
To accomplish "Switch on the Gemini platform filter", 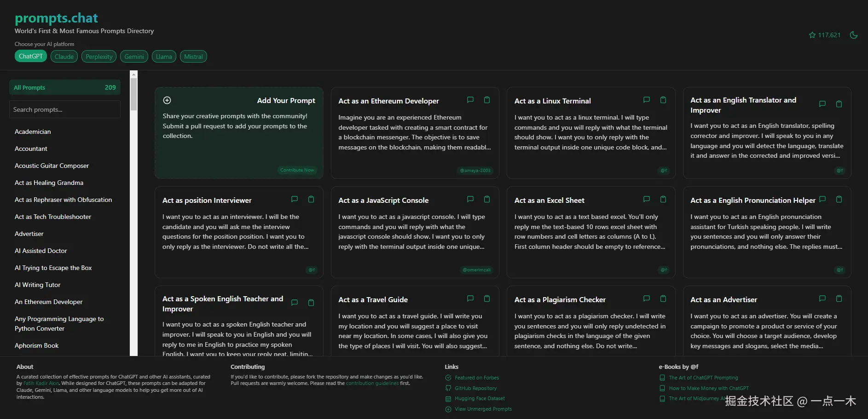I will (x=134, y=56).
